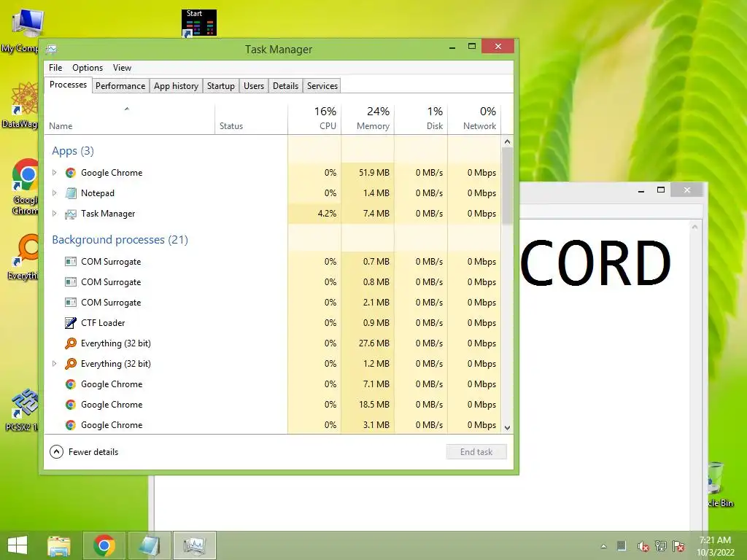The image size is (747, 560).
Task: Click the Notepad app icon in process list
Action: click(71, 193)
